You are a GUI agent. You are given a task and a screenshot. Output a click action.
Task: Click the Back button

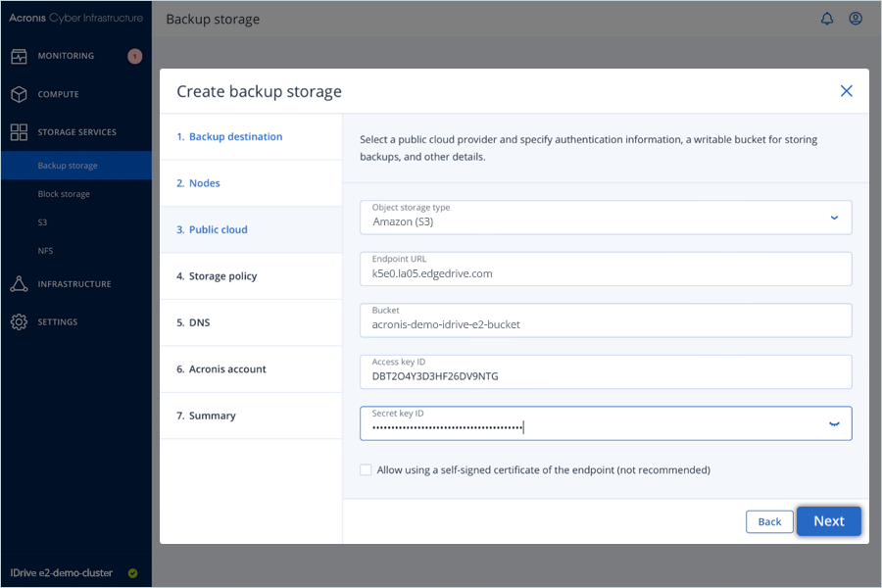[x=769, y=521]
